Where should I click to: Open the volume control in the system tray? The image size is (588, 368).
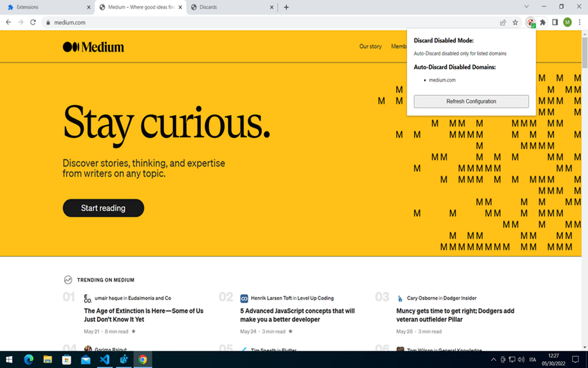[521, 359]
